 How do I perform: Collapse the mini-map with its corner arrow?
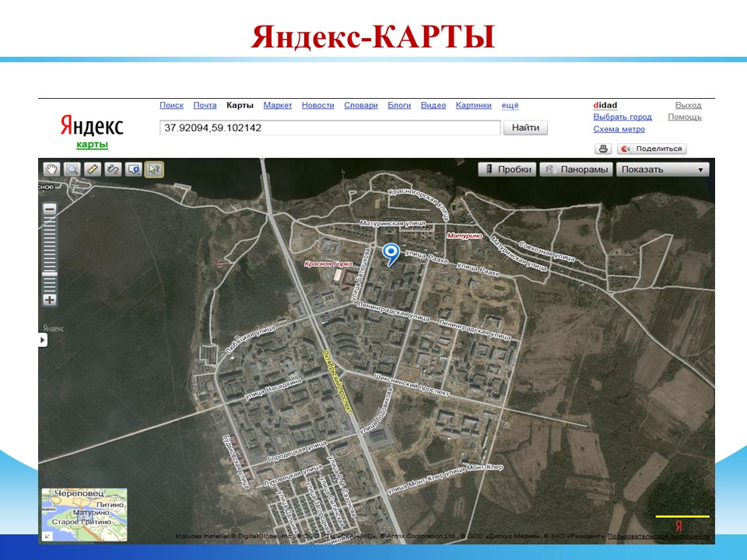(47, 536)
